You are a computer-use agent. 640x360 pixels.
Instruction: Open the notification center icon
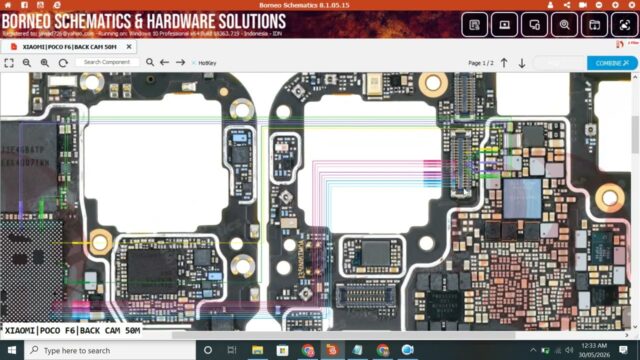tap(623, 350)
